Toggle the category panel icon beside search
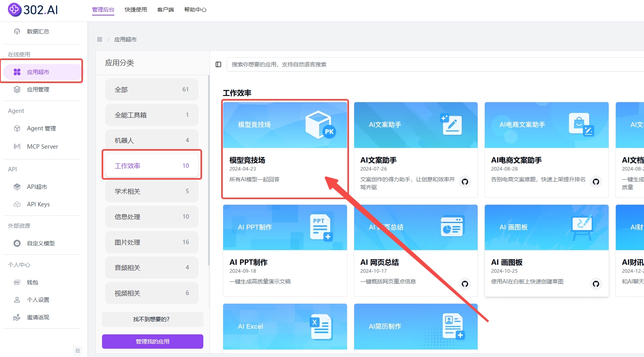This screenshot has height=357, width=644. (218, 64)
